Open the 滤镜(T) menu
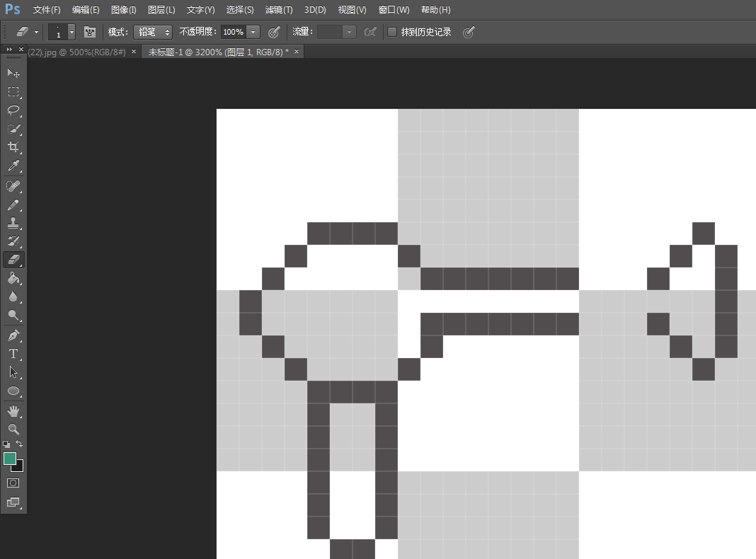 pos(279,10)
